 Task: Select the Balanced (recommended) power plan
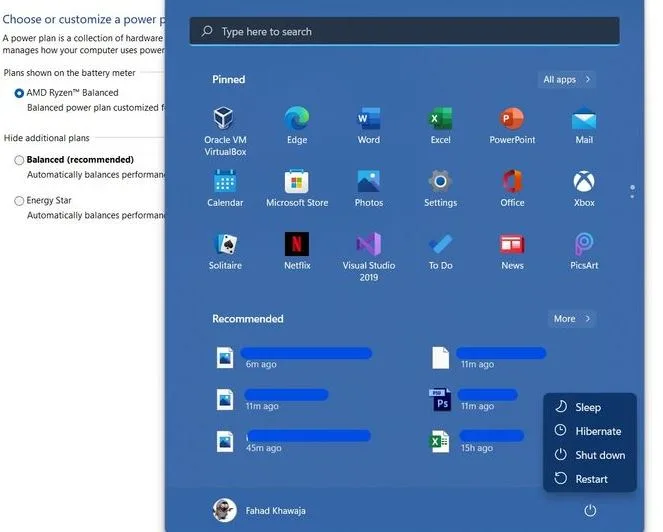click(x=19, y=160)
